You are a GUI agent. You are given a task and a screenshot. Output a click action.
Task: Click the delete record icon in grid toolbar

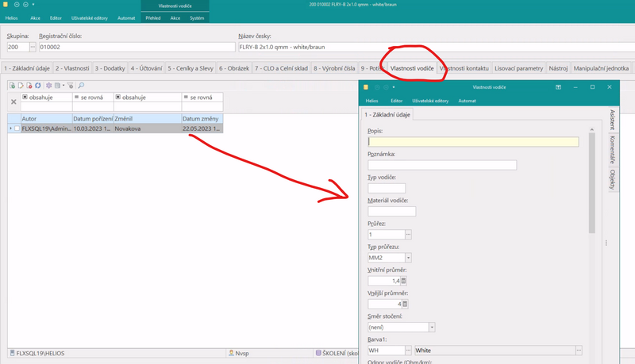pyautogui.click(x=29, y=86)
